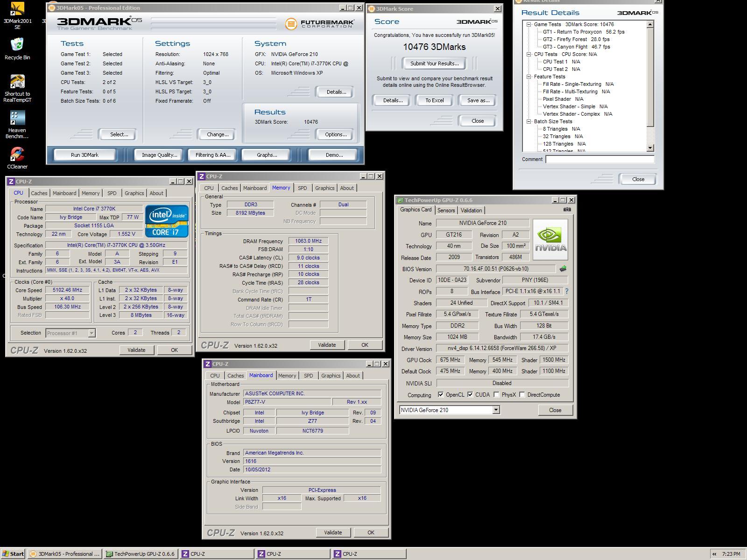Open Graphics tab in Mainboard CPU-Z window
The height and width of the screenshot is (560, 747).
click(x=331, y=376)
